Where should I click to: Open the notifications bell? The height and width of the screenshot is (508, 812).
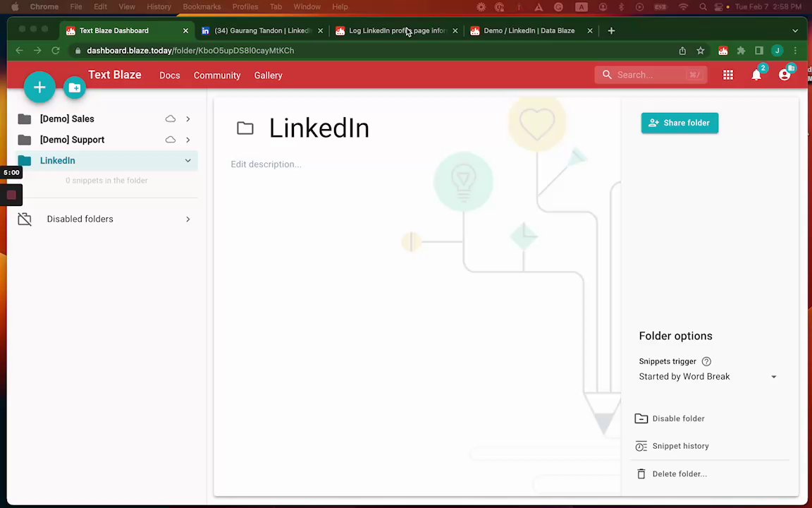(x=756, y=75)
